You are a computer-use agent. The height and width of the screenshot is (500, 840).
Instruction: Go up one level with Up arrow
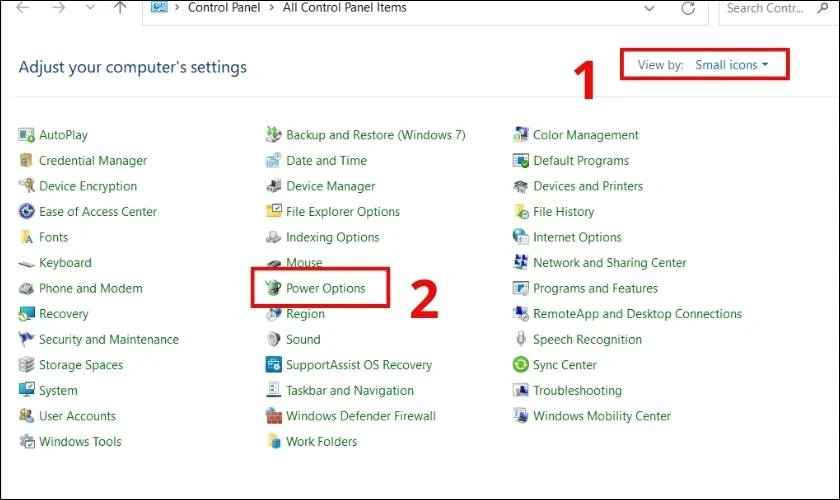point(120,8)
